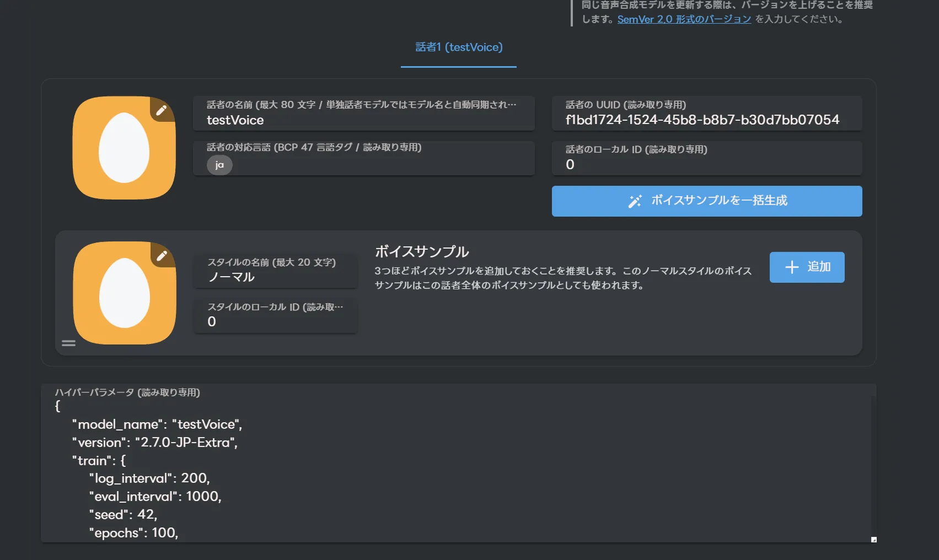Click the ノーマル style egg avatar image
Screen dimensions: 939x560
point(124,294)
